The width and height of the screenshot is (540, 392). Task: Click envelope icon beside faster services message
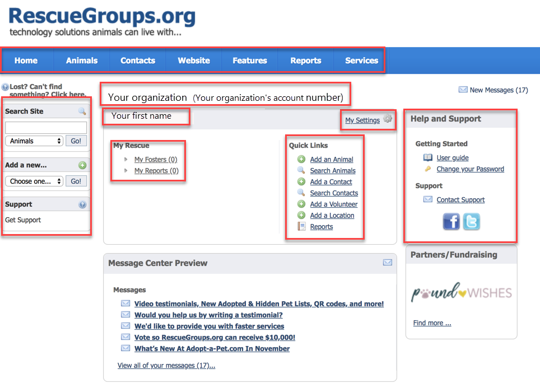(x=125, y=325)
